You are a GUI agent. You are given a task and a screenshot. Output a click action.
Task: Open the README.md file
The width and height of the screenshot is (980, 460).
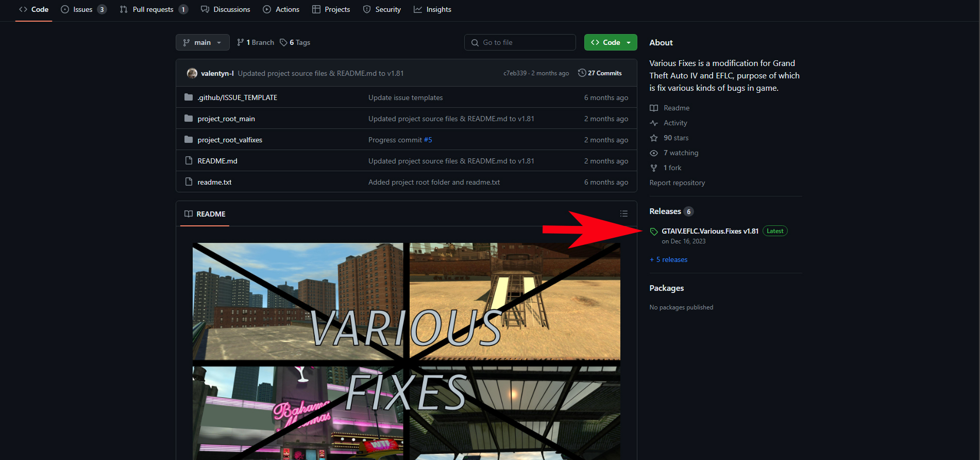click(217, 161)
